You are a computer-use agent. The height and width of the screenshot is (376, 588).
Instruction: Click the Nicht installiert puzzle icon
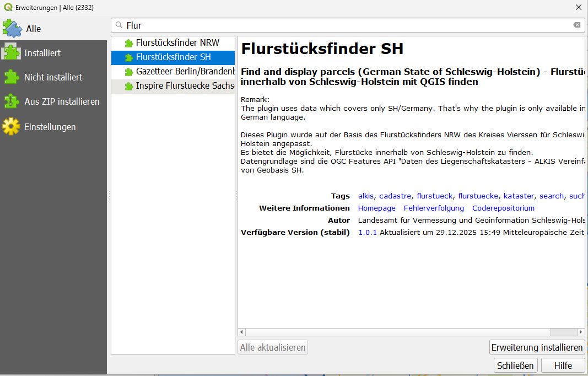click(x=11, y=77)
